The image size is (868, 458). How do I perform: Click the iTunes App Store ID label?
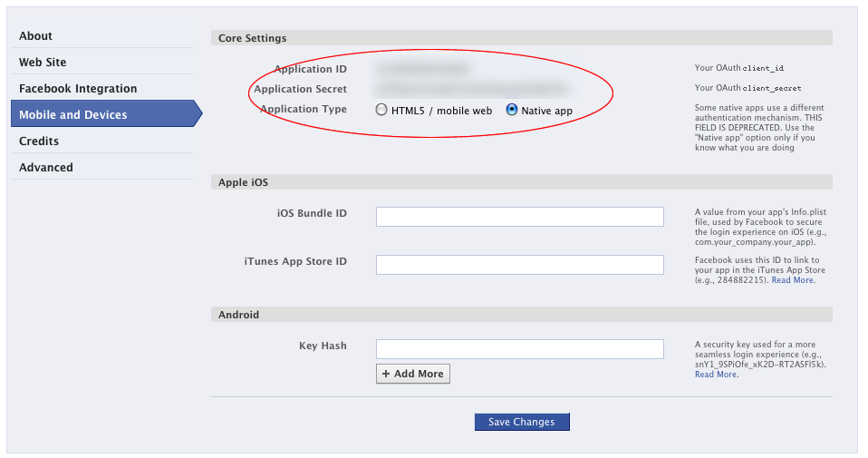pos(295,261)
